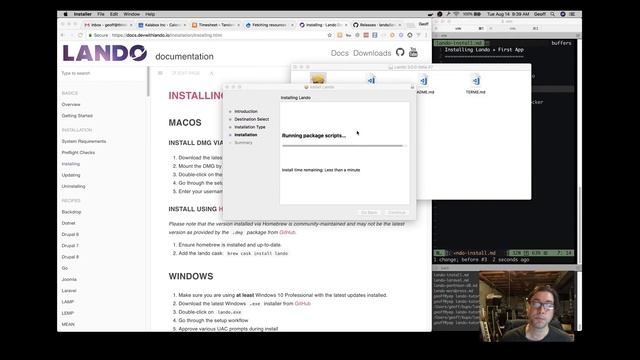Open Spotlight search in menu bar
Viewport: 640px width, 360px height.
pos(553,14)
